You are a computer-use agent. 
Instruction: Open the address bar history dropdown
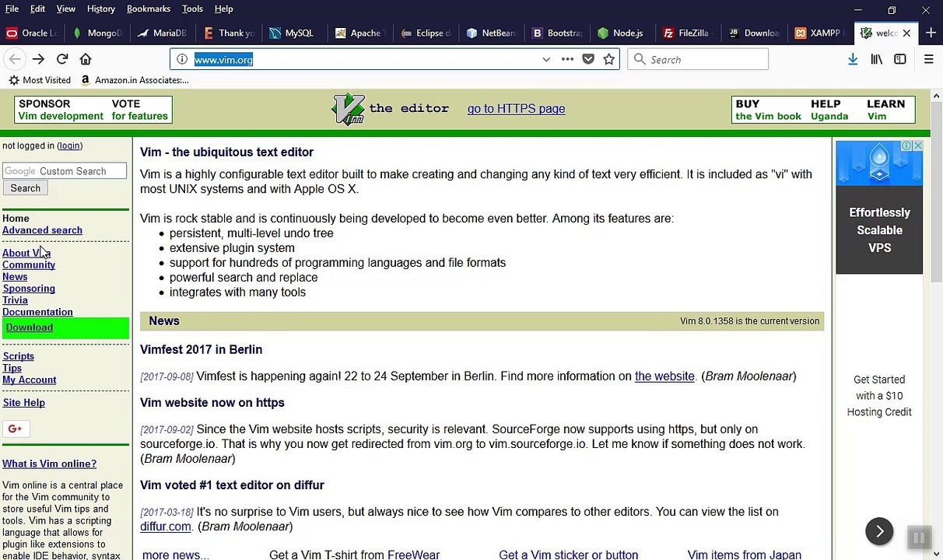coord(546,59)
